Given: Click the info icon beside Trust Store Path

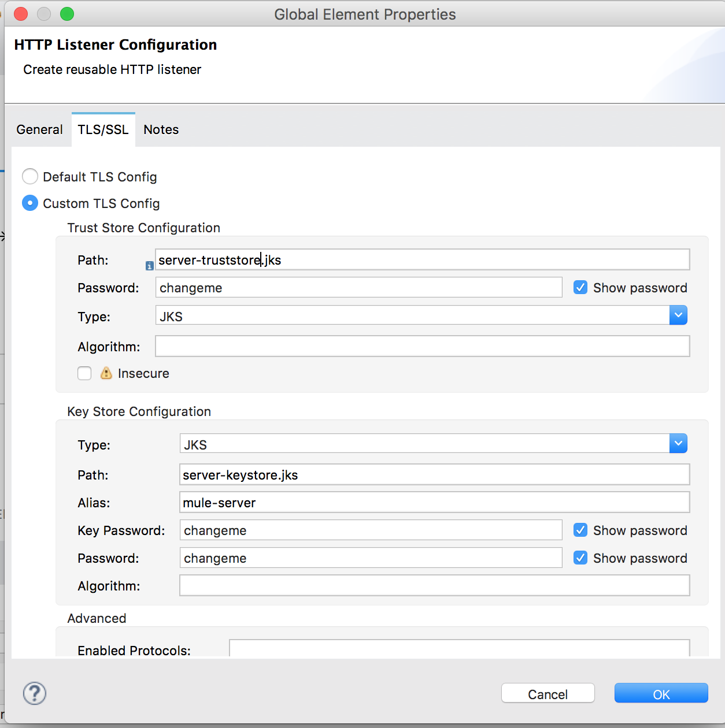Looking at the screenshot, I should point(149,266).
